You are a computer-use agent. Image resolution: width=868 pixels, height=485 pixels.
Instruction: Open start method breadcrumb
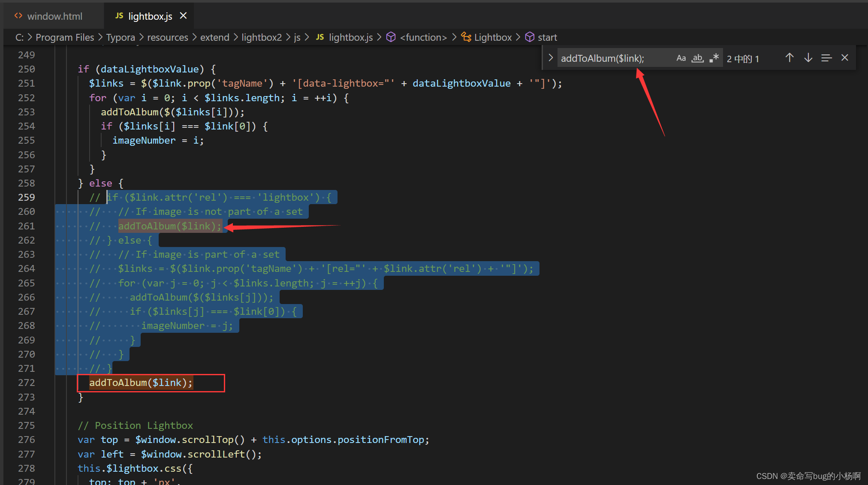[x=547, y=37]
